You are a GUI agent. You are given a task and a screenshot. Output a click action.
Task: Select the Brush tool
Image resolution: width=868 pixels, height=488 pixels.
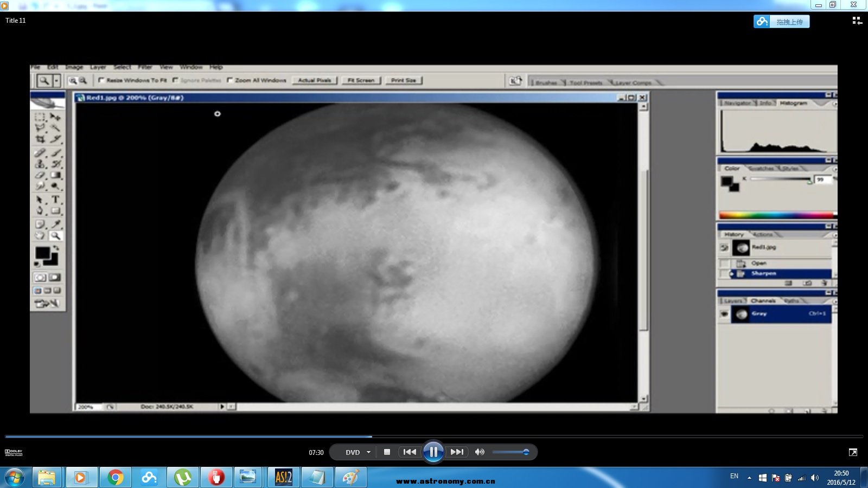(x=55, y=153)
